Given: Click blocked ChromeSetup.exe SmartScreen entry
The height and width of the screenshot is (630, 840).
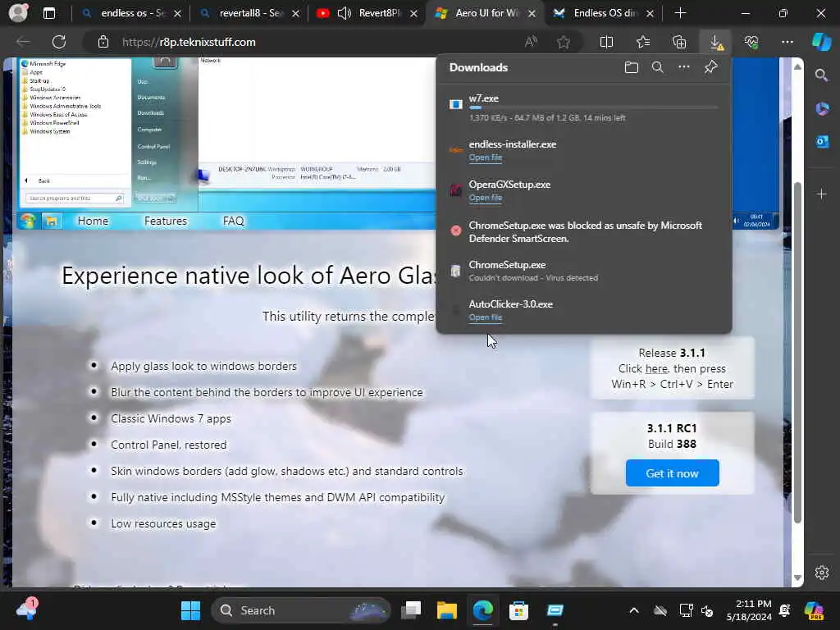Looking at the screenshot, I should coord(584,231).
